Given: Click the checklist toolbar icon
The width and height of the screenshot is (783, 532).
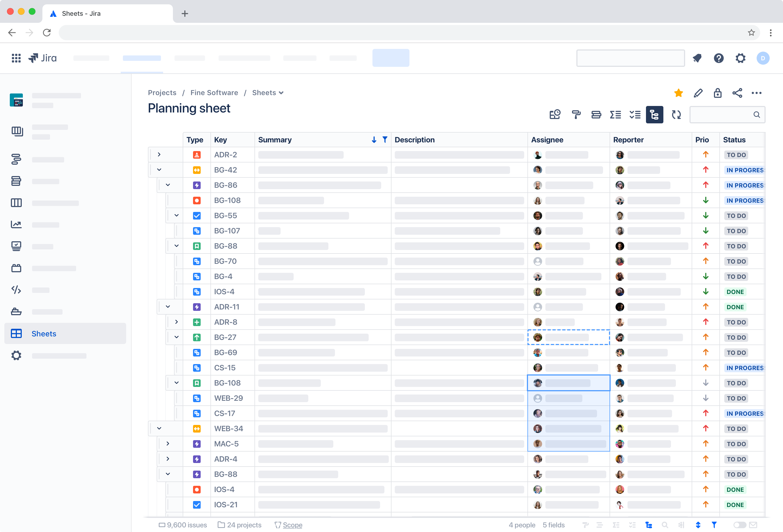Looking at the screenshot, I should click(x=635, y=115).
